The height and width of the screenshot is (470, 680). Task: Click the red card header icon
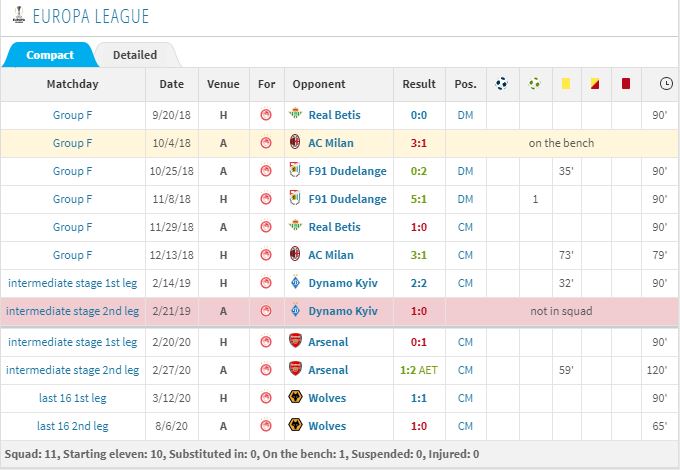point(626,83)
